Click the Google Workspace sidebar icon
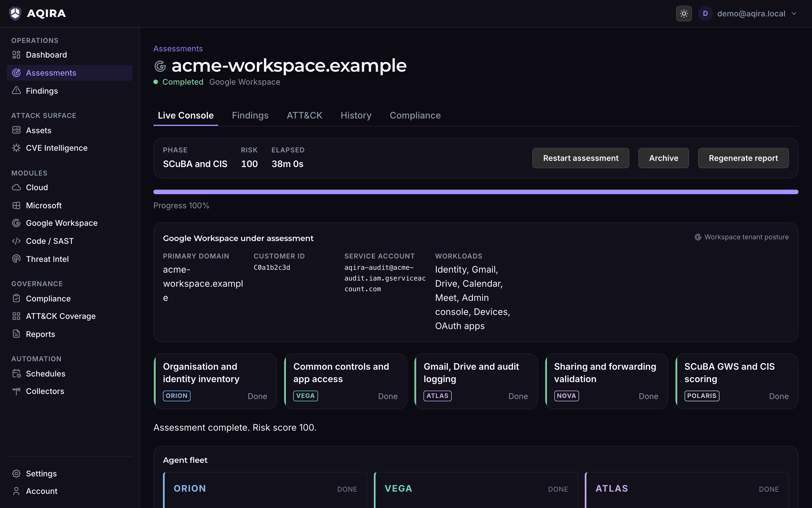 pos(16,223)
